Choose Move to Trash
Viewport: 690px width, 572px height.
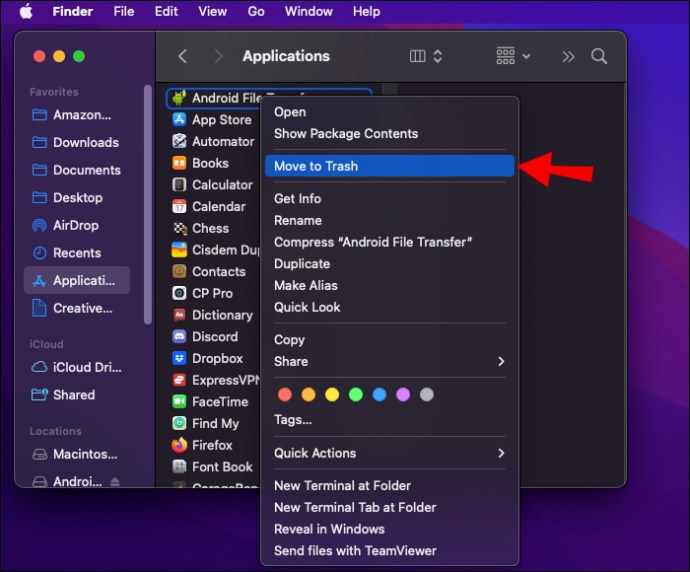pos(389,166)
